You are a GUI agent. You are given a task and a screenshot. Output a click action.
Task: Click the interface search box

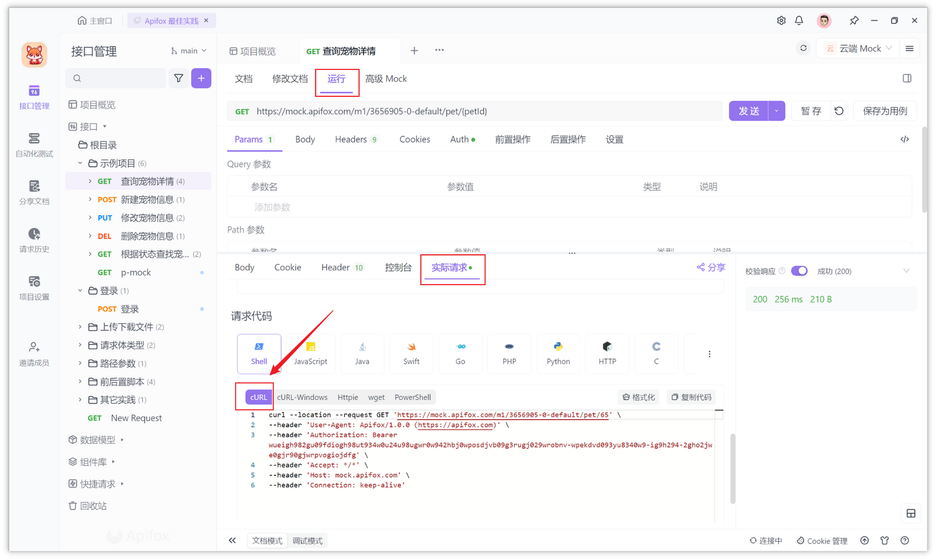116,78
